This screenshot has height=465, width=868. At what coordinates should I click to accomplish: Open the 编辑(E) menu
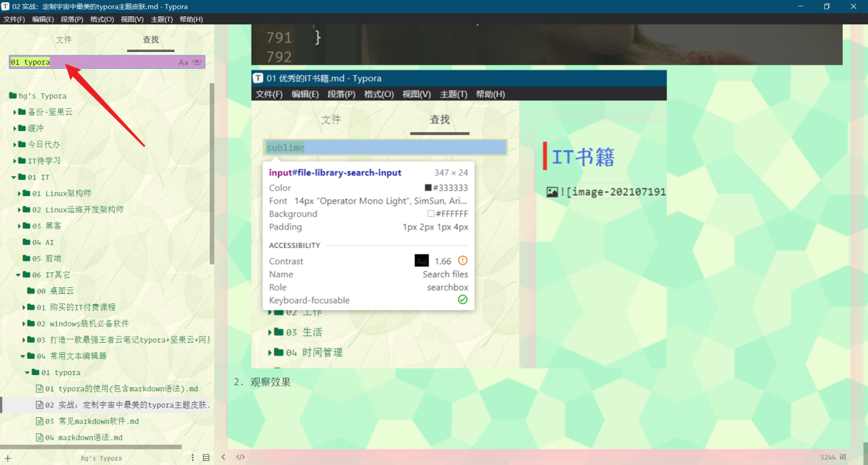(x=43, y=19)
